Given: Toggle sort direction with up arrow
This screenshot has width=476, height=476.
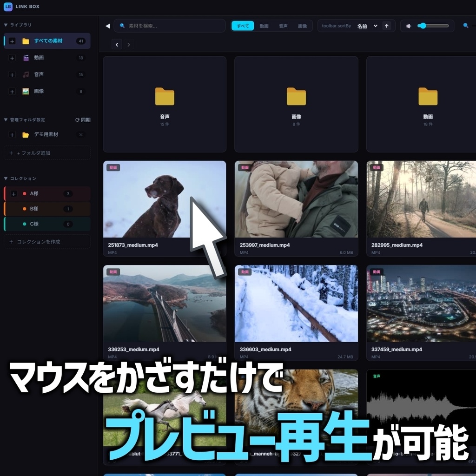Looking at the screenshot, I should coord(387,26).
